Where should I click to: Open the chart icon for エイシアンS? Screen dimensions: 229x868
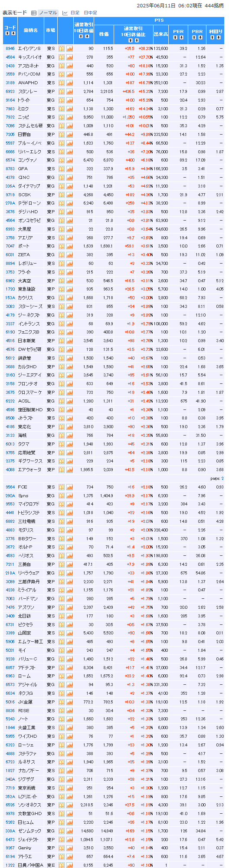(x=69, y=49)
